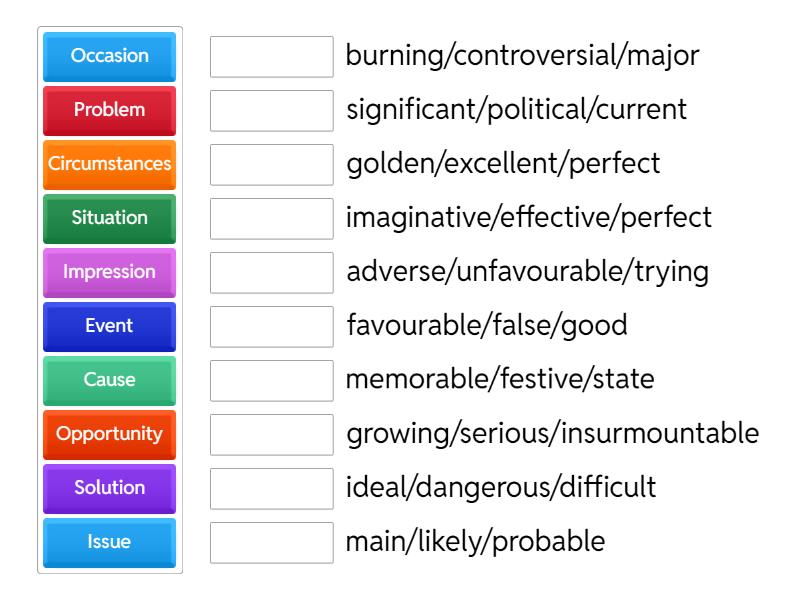Select the box beside main/likely/probable
Image resolution: width=800 pixels, height=600 pixels.
(x=272, y=543)
